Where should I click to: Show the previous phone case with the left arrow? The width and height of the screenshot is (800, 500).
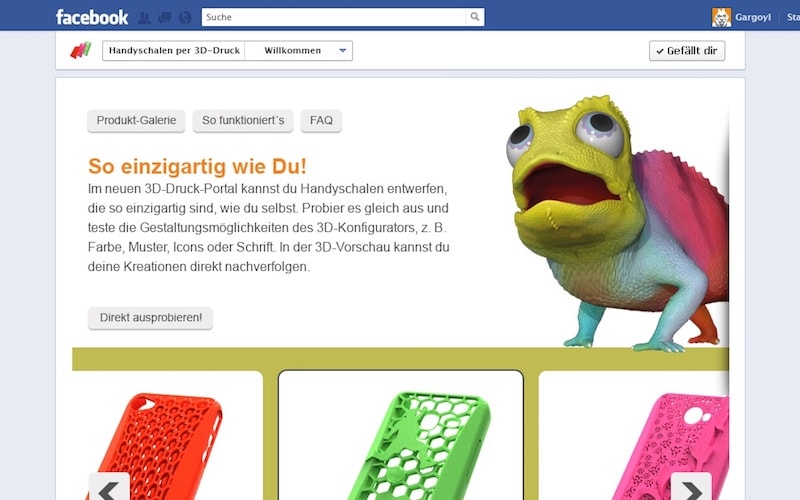click(x=109, y=489)
